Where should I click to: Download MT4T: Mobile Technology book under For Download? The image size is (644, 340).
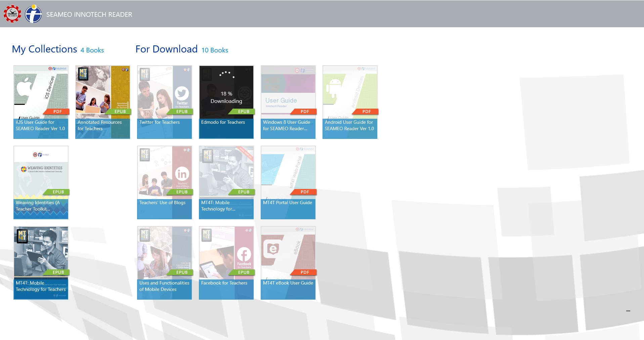pyautogui.click(x=226, y=182)
